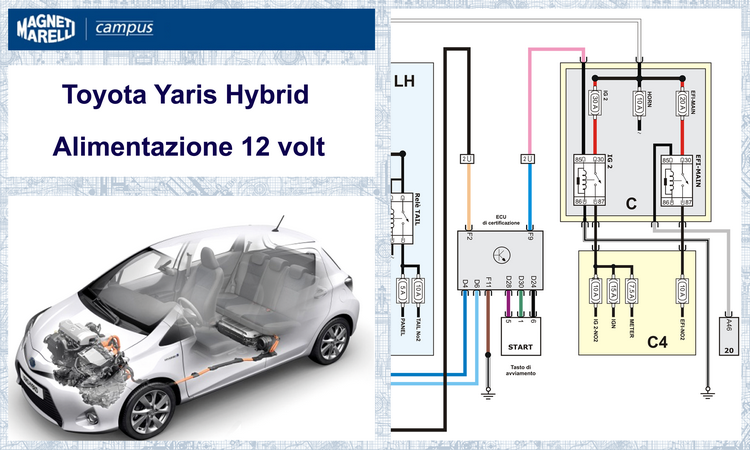Click the 'METER' fuse label
Image resolution: width=750 pixels, height=450 pixels.
point(632,328)
